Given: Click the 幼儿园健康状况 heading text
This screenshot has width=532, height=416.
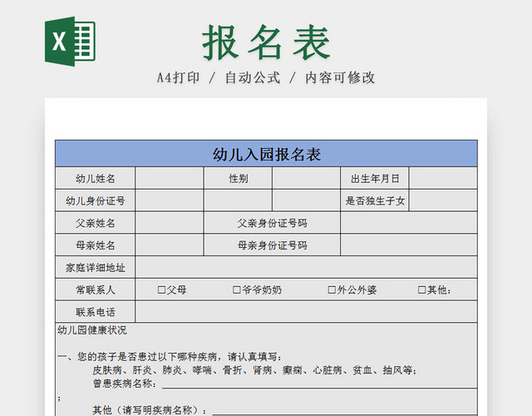Looking at the screenshot, I should click(x=92, y=330).
